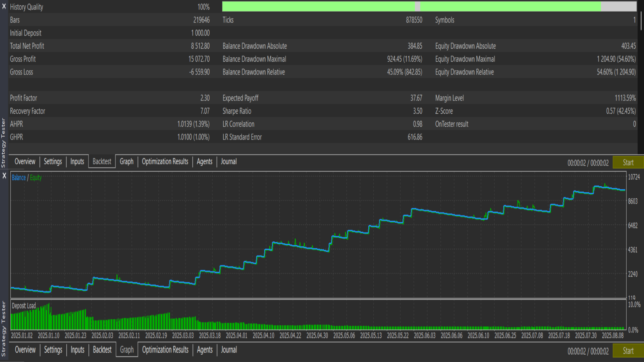Close the graph panel beside Balance / Equity legend
This screenshot has width=644, height=362.
pos(4,176)
